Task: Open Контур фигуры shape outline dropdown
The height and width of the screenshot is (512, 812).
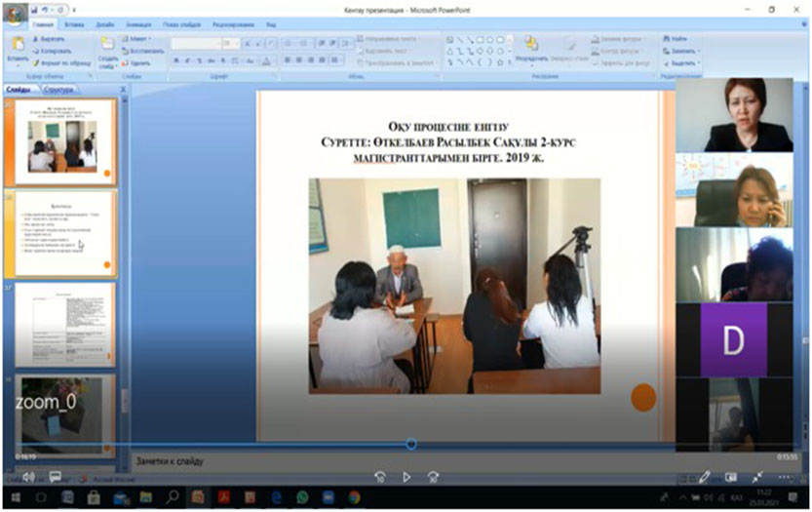Action: click(617, 51)
